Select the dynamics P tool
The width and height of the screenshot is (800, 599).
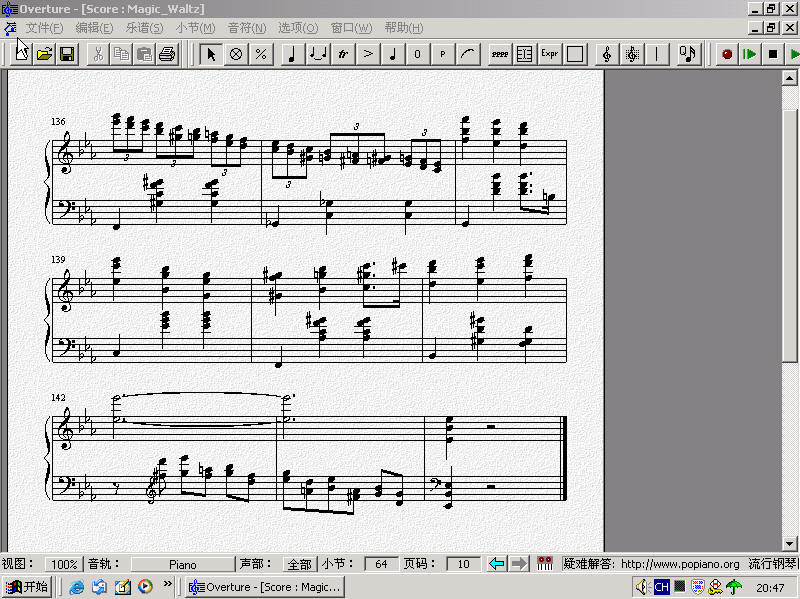pos(442,54)
